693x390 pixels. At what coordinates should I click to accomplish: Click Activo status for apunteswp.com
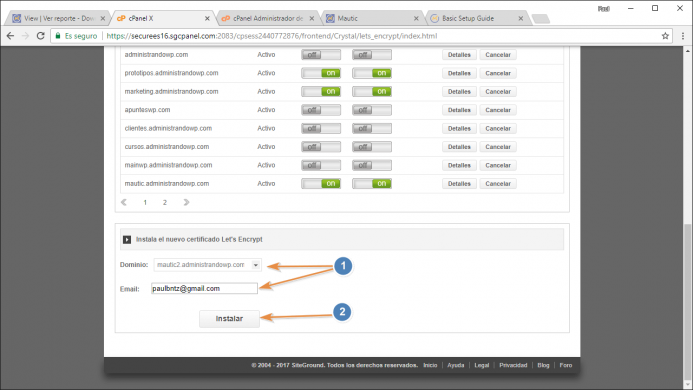[x=266, y=110]
